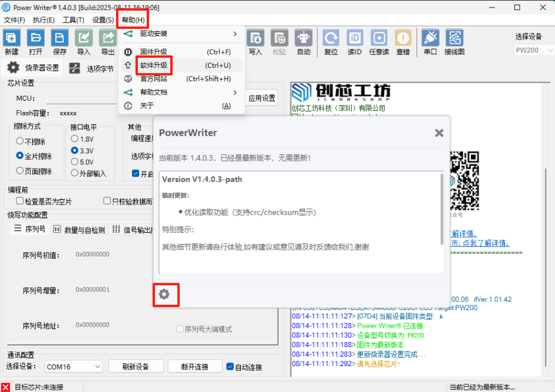Click the 序列号增量 input field
The width and height of the screenshot is (555, 392).
click(x=114, y=290)
